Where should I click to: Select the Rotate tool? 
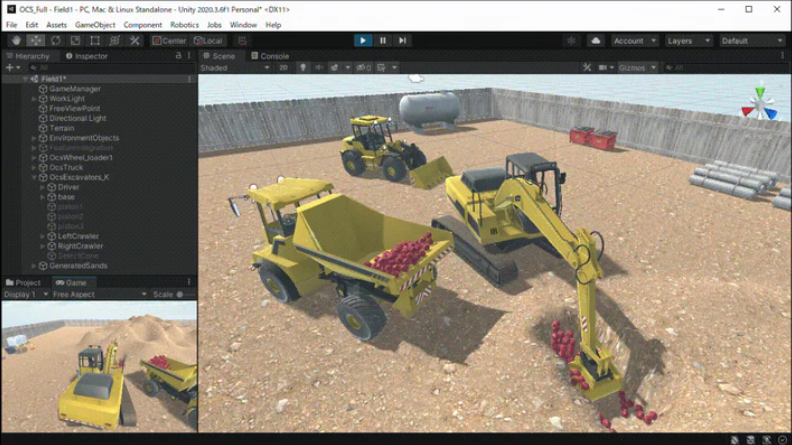(x=55, y=41)
